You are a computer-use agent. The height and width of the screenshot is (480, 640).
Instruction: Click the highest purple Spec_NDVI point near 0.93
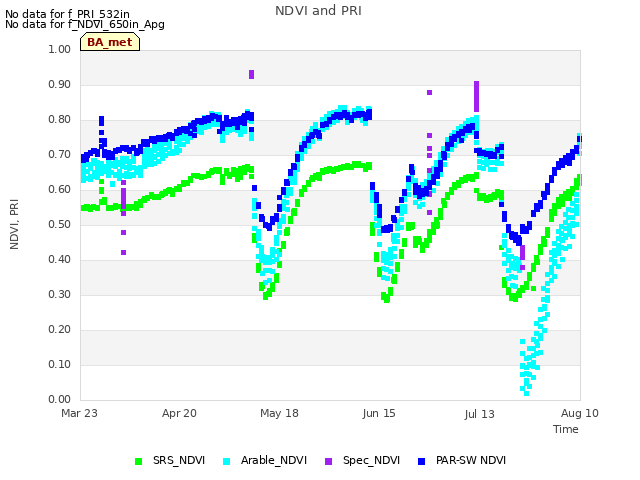(251, 74)
